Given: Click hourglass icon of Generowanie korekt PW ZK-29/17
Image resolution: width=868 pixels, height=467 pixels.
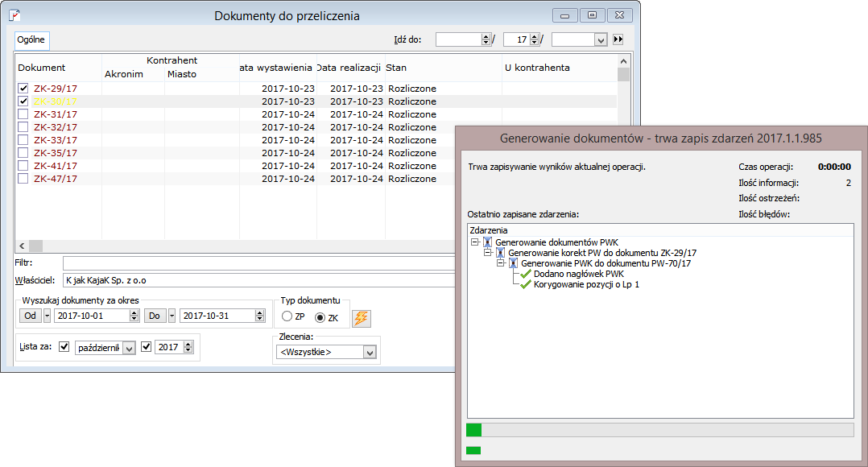Looking at the screenshot, I should [x=501, y=252].
